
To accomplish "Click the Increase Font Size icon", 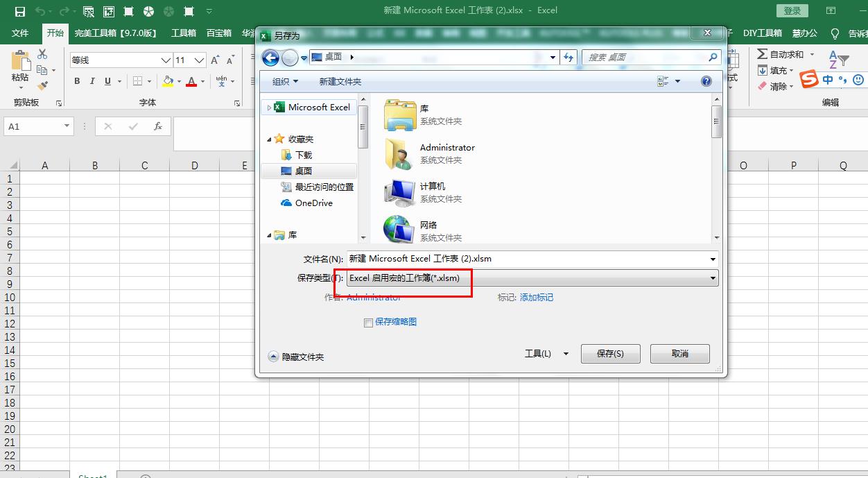I will click(x=215, y=60).
